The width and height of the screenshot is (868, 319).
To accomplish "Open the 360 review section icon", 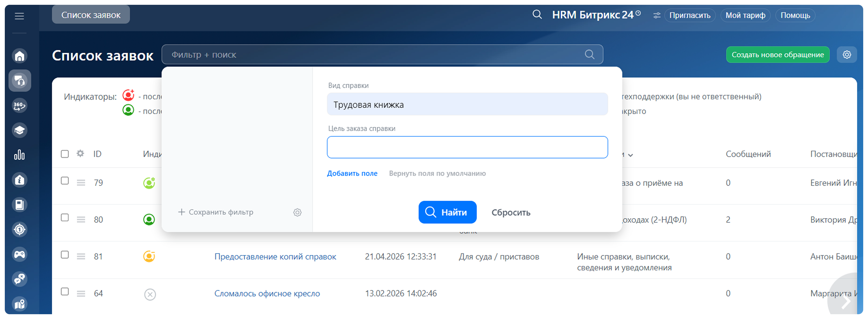I will 20,105.
